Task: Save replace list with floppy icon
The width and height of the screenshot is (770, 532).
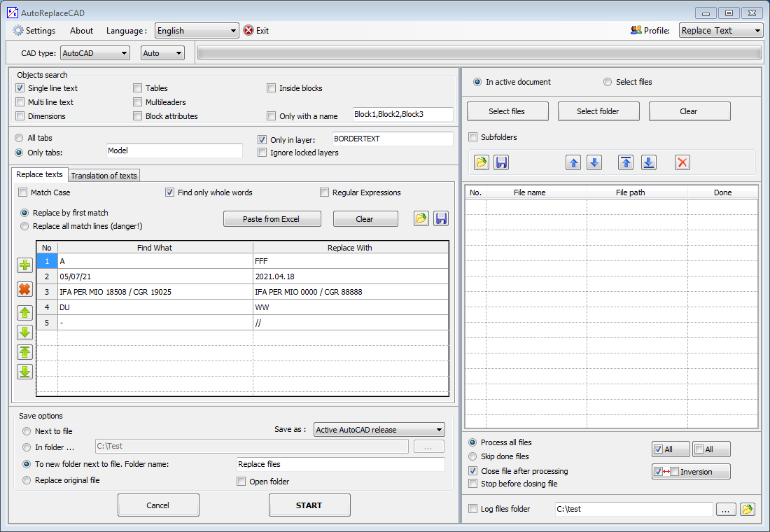Action: pyautogui.click(x=441, y=218)
